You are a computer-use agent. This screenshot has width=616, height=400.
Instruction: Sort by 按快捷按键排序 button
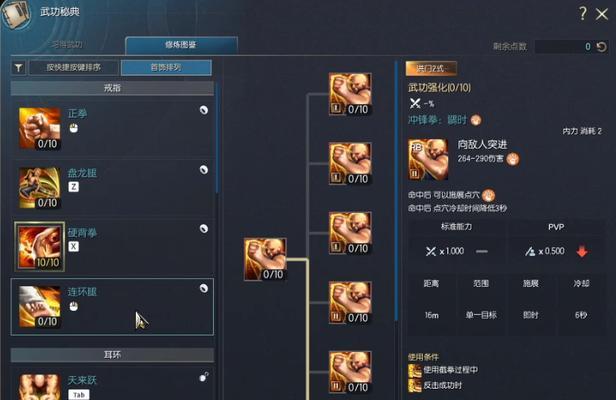(73, 68)
